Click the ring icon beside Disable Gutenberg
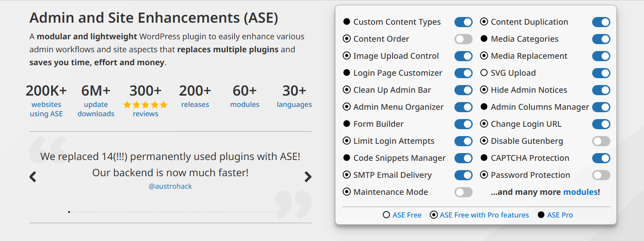Image resolution: width=644 pixels, height=241 pixels. [484, 141]
